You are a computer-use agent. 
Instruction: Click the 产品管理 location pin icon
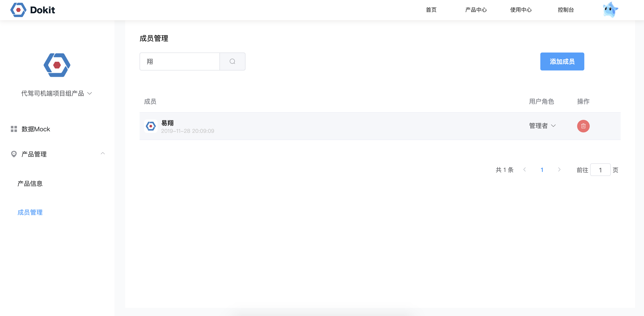(x=14, y=154)
